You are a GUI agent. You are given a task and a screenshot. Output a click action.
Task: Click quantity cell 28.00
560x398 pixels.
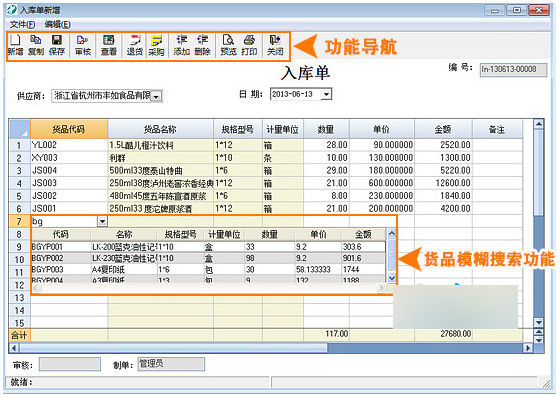click(326, 145)
